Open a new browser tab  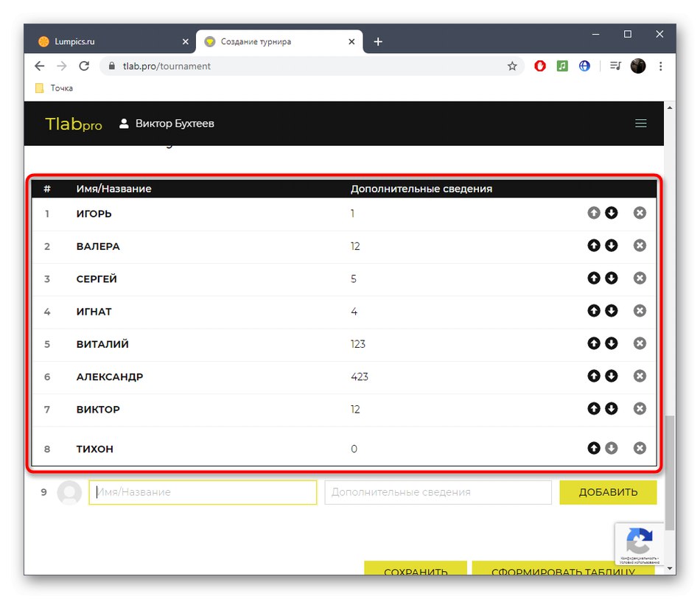tap(378, 41)
